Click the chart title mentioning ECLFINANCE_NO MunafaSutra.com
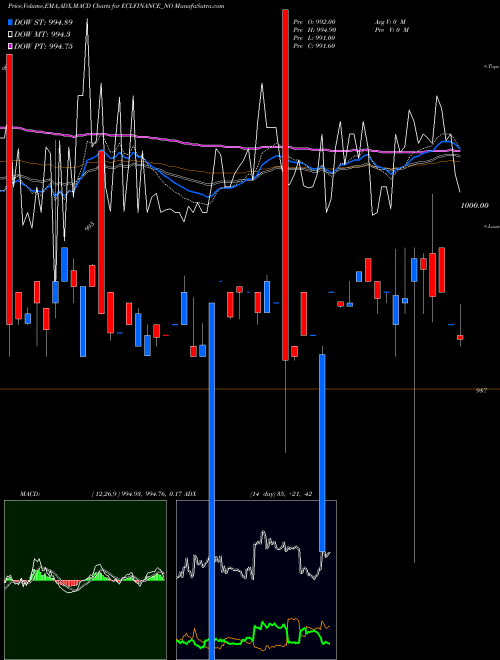 pos(116,6)
